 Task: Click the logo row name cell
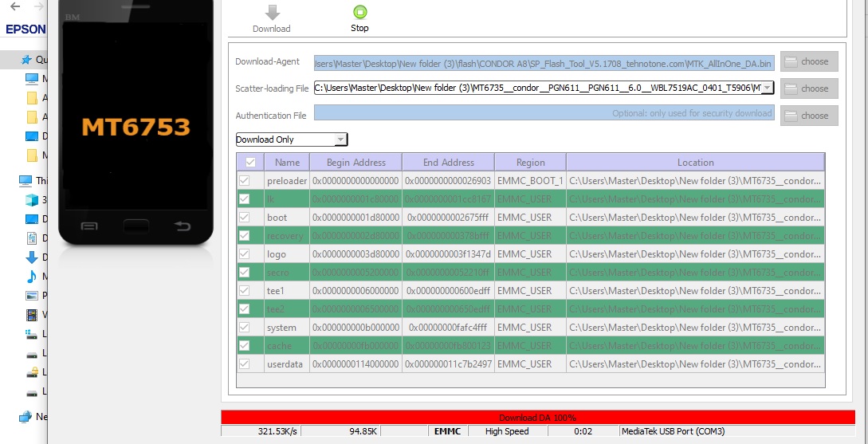(x=287, y=253)
